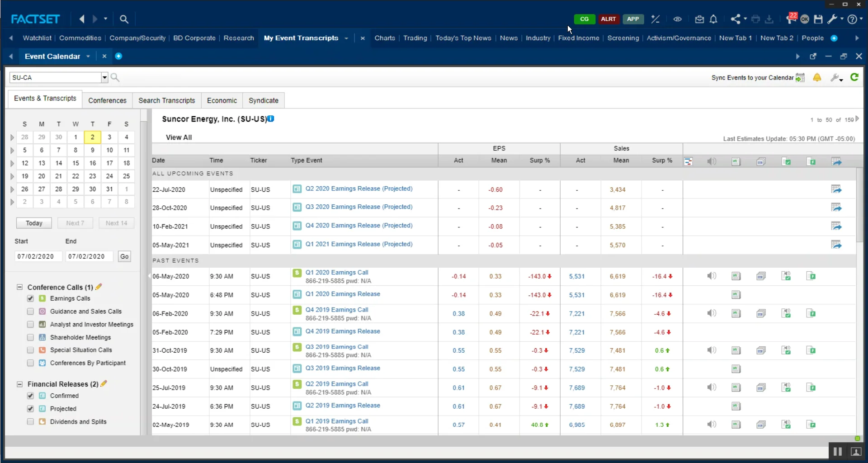
Task: Click Sync Events to your Calendar icon
Action: coord(800,78)
